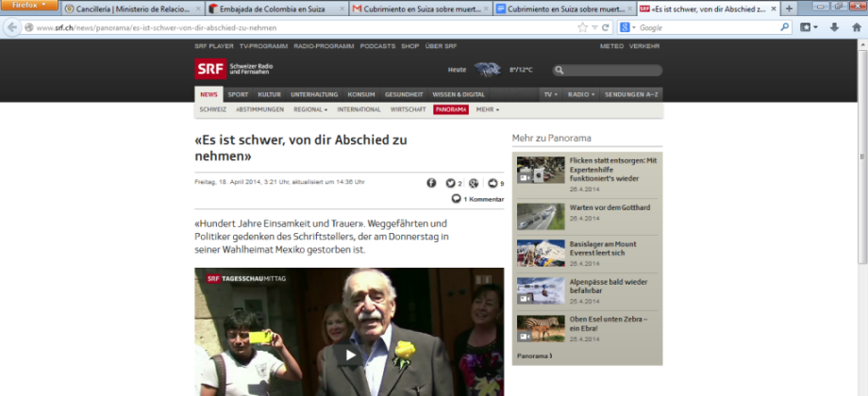The width and height of the screenshot is (868, 396).
Task: Open RADIO-PROGRAMM link
Action: coord(324,46)
